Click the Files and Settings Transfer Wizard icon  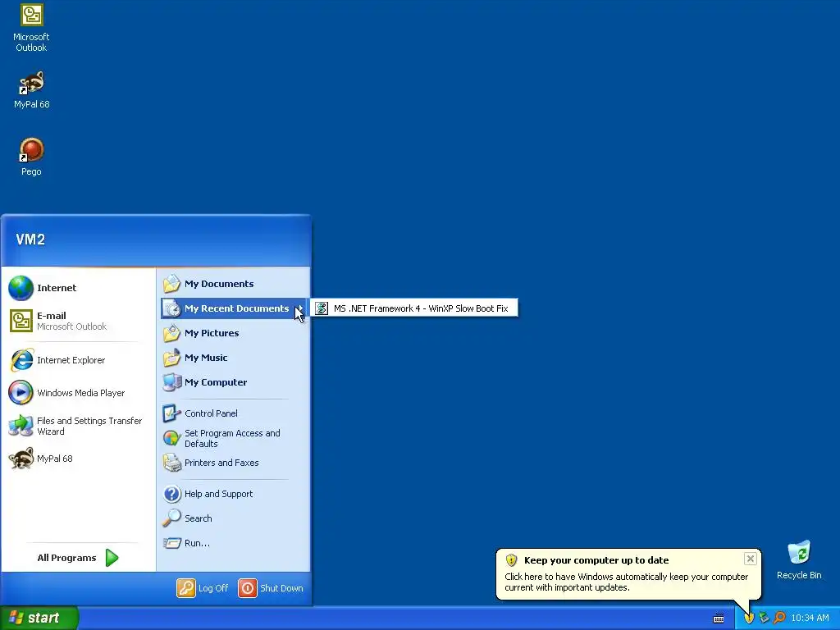pyautogui.click(x=21, y=426)
